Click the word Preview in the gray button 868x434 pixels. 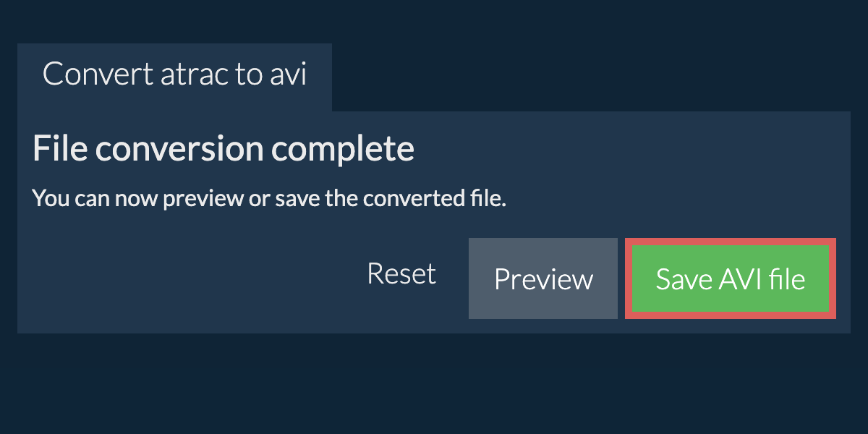tap(543, 279)
